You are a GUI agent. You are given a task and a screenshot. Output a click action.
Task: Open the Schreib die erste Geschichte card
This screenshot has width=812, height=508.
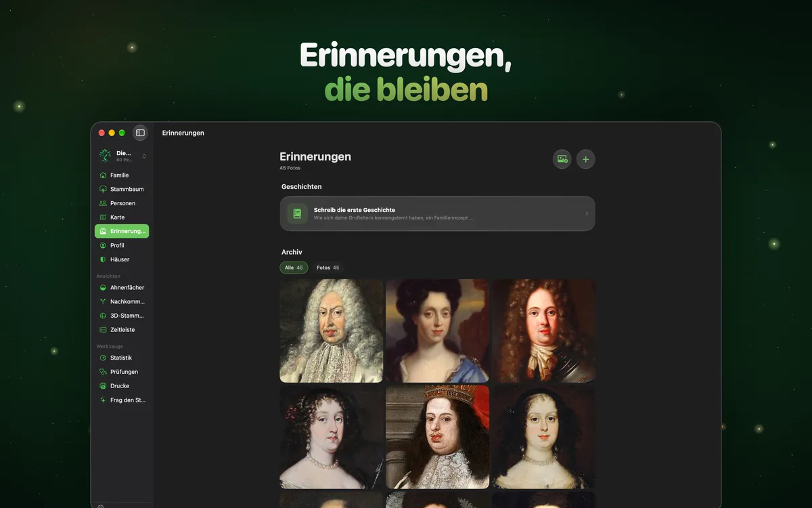437,213
